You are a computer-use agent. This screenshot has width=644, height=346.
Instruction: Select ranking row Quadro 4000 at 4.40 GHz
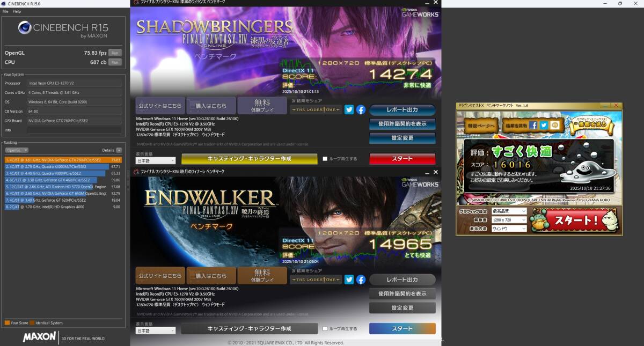pos(63,173)
